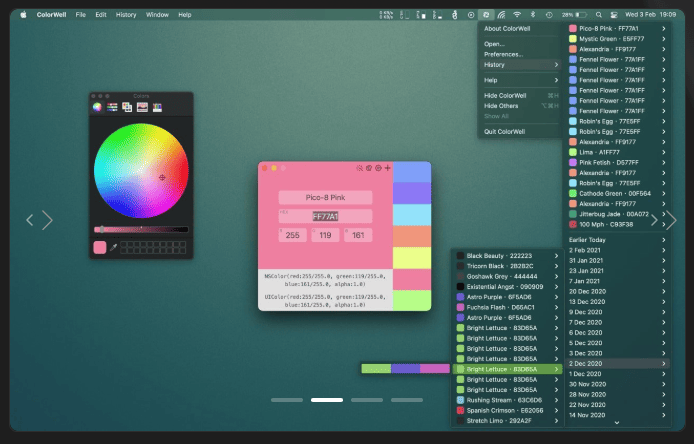This screenshot has height=444, width=694.
Task: Select Existential Angst - 090909 entry
Action: 507,287
